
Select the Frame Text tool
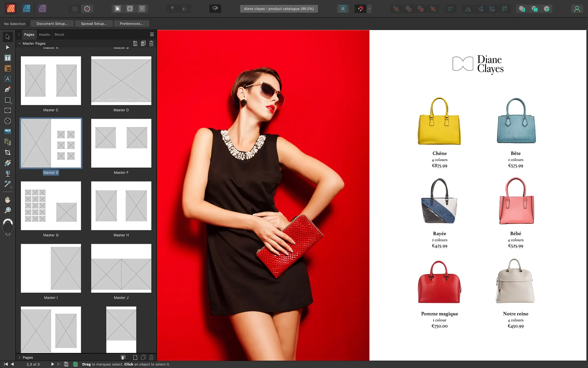[x=8, y=58]
